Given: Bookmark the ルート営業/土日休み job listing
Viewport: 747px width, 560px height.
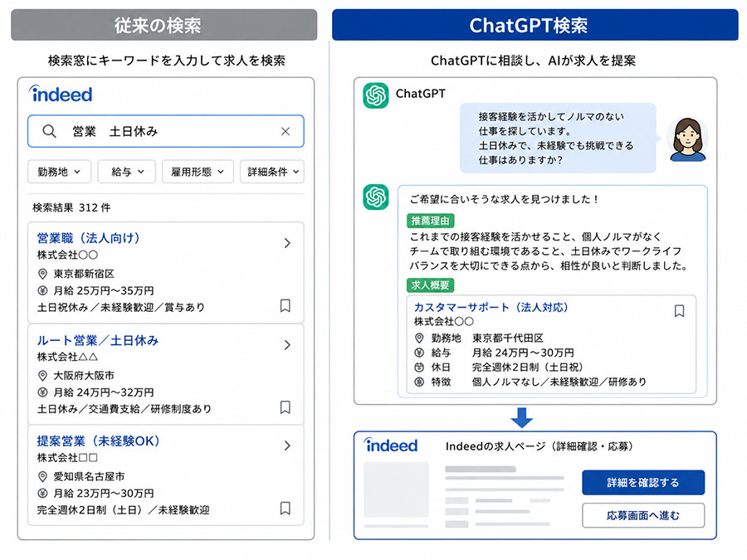Looking at the screenshot, I should (x=285, y=407).
